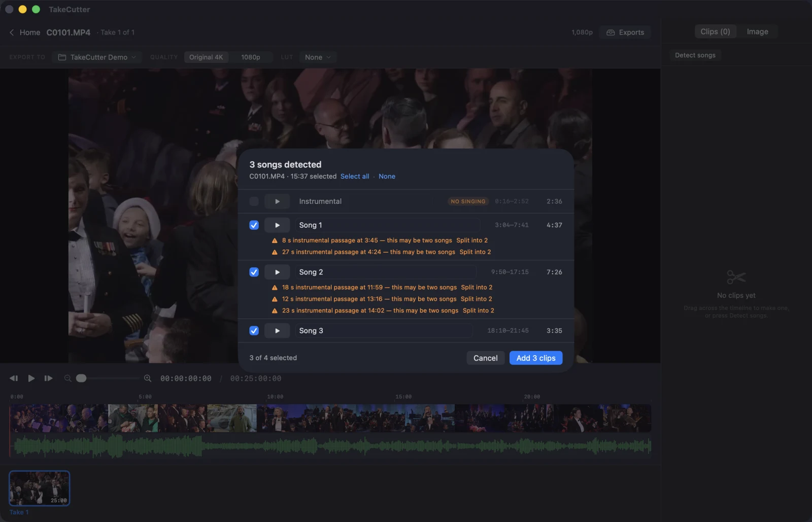Switch to Image tab
This screenshot has height=522, width=812.
tap(757, 31)
